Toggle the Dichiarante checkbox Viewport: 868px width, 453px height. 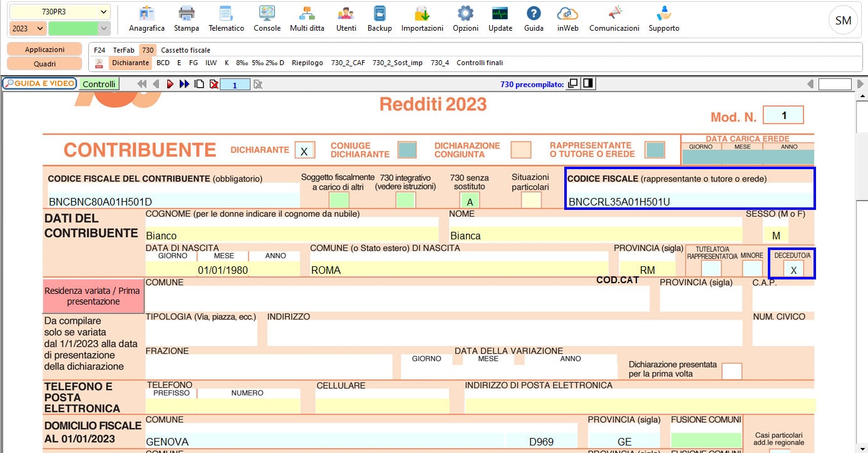(x=304, y=150)
